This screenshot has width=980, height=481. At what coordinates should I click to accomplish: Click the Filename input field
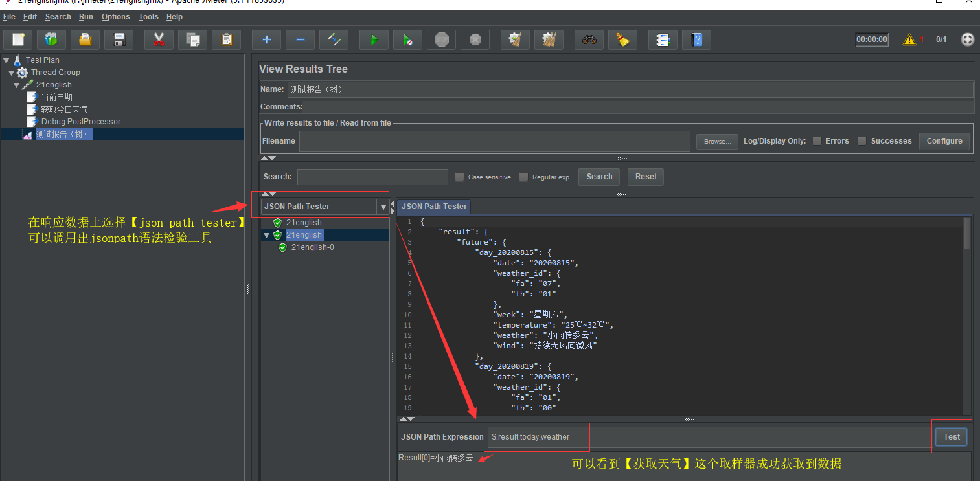pos(495,141)
